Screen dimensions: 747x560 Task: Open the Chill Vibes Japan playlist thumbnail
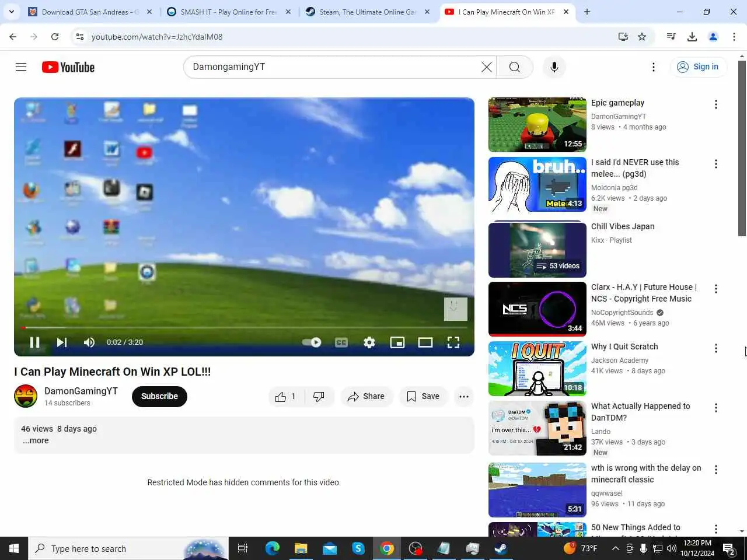[537, 250]
